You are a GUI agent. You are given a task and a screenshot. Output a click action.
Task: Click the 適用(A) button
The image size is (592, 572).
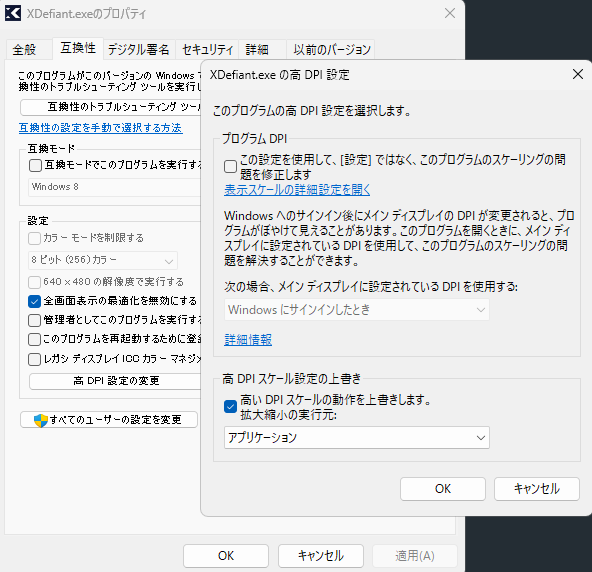click(x=415, y=556)
